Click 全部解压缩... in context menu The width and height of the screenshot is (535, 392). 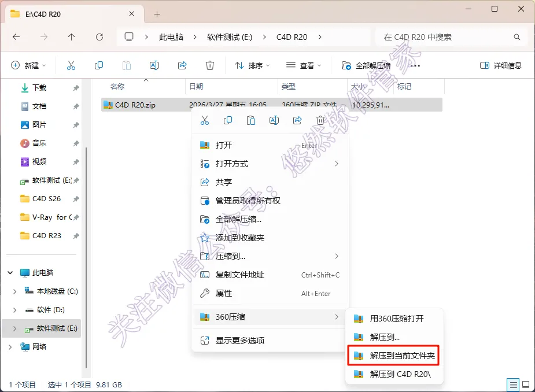click(270, 219)
